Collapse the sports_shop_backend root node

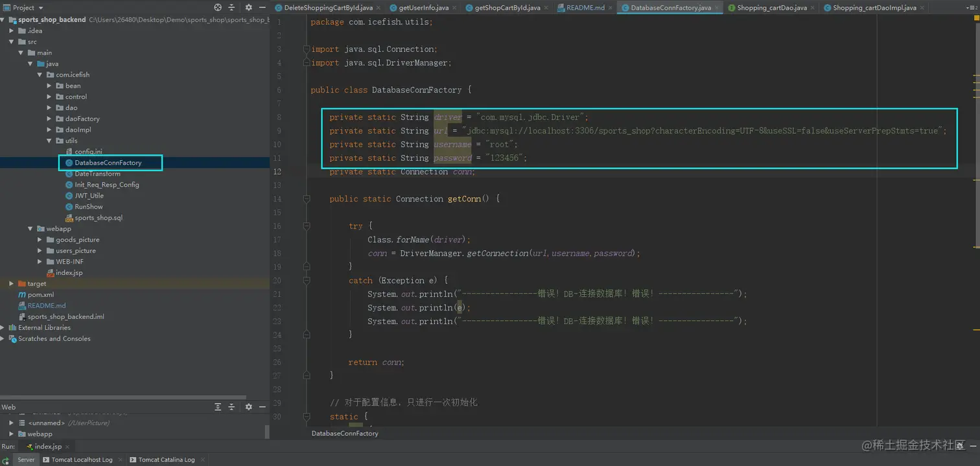pyautogui.click(x=3, y=19)
